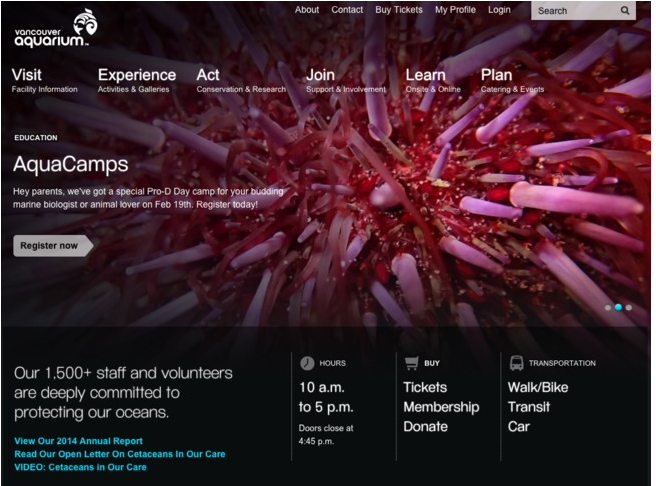Open the Visit Facility Information menu
This screenshot has width=656, height=486.
click(x=44, y=80)
